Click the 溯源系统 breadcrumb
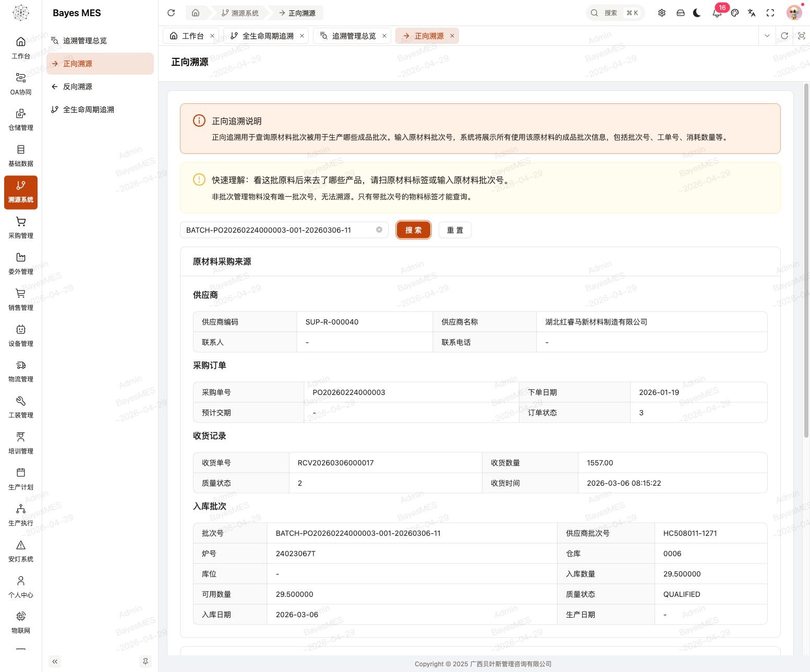810x672 pixels. pyautogui.click(x=240, y=13)
